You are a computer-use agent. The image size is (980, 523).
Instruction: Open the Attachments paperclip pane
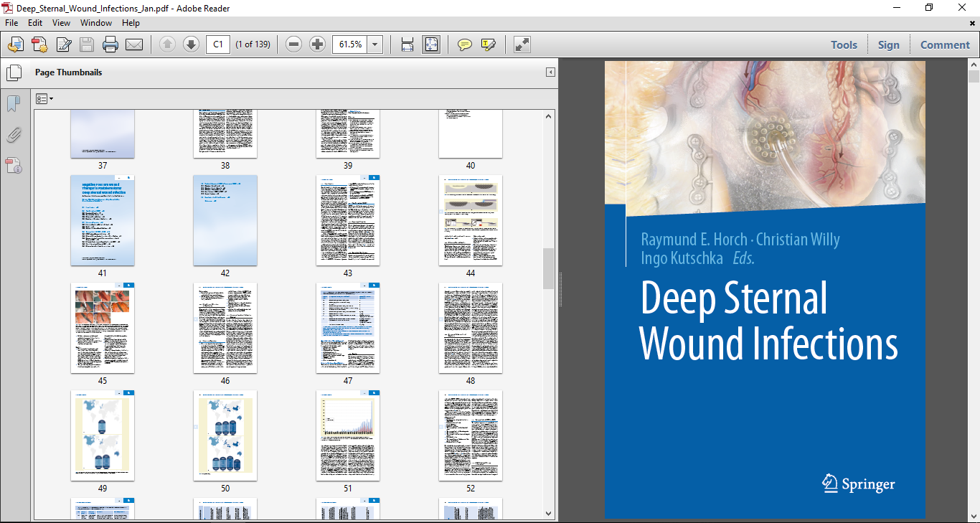pyautogui.click(x=14, y=135)
